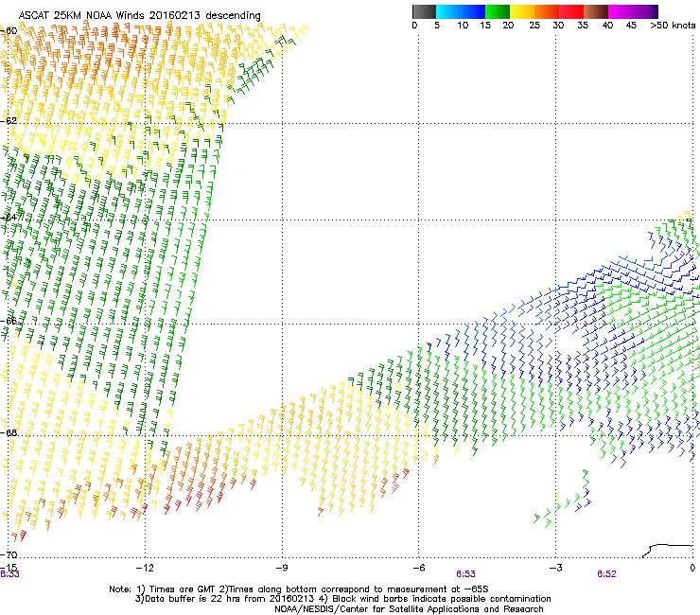
Task: Click the purple time stamp '8:52'
Action: tap(606, 574)
